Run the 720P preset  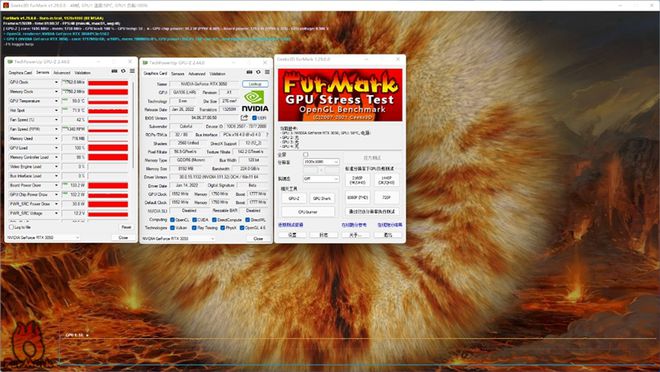[x=386, y=197]
